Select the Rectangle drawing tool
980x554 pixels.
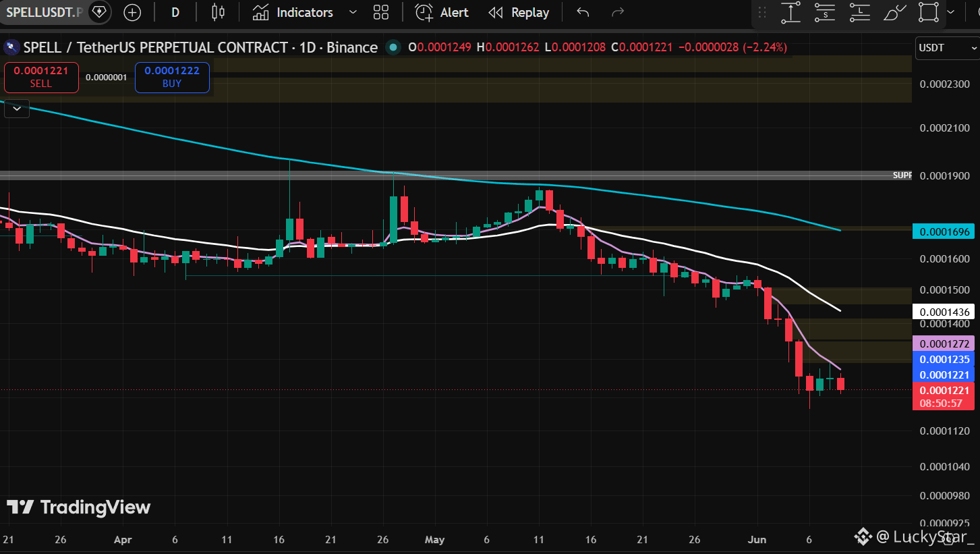click(x=929, y=12)
